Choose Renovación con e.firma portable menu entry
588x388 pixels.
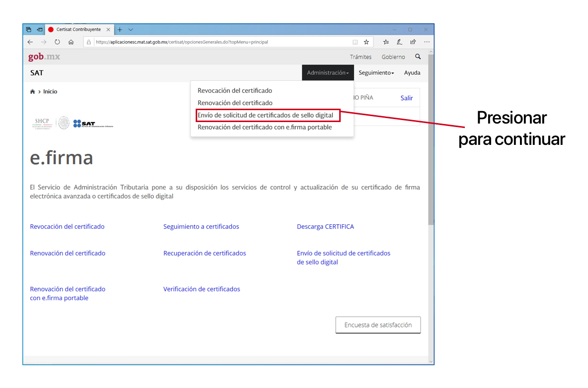point(265,128)
